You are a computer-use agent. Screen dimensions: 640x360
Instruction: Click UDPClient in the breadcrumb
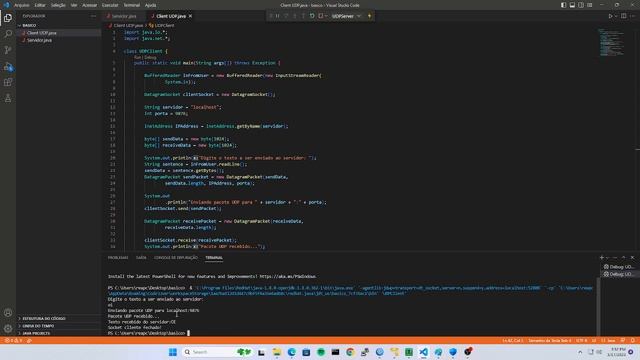(164, 25)
